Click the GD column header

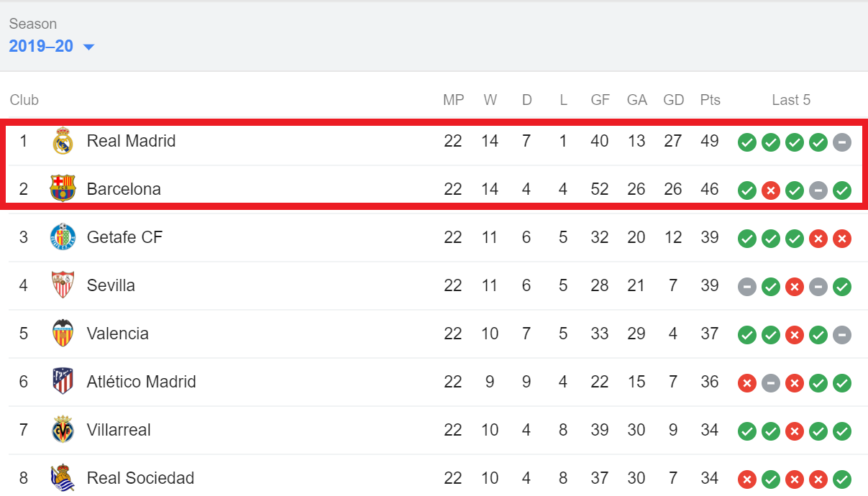tap(673, 100)
